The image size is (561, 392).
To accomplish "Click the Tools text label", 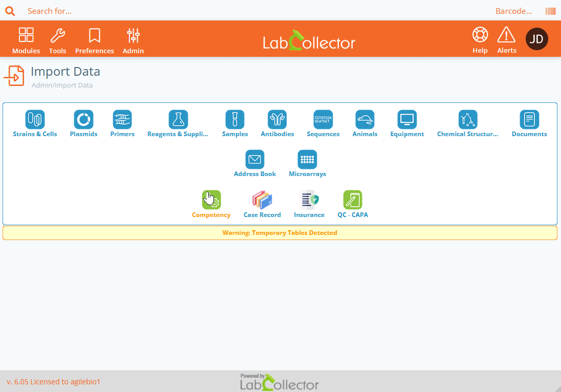I will [x=58, y=51].
